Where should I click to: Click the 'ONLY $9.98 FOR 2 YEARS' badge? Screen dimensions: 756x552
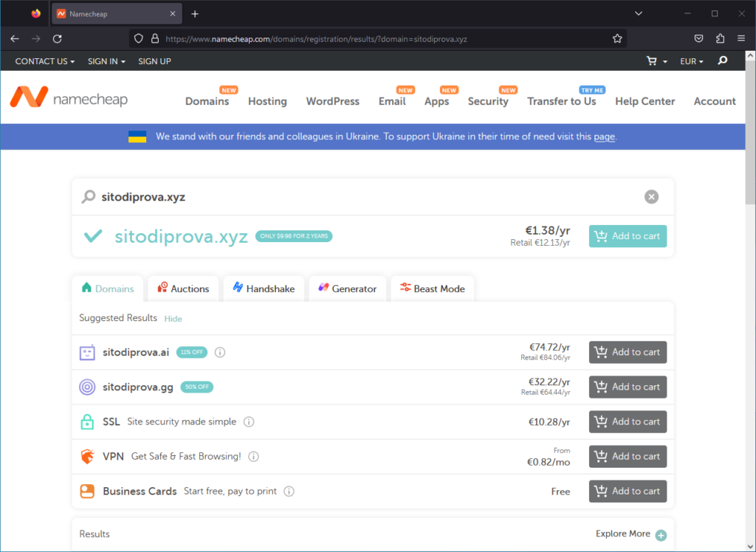click(x=294, y=236)
